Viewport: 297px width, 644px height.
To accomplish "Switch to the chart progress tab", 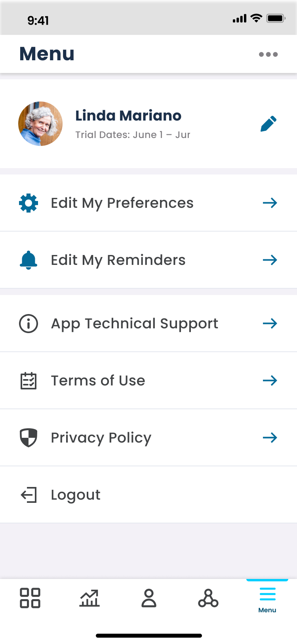I will (89, 598).
